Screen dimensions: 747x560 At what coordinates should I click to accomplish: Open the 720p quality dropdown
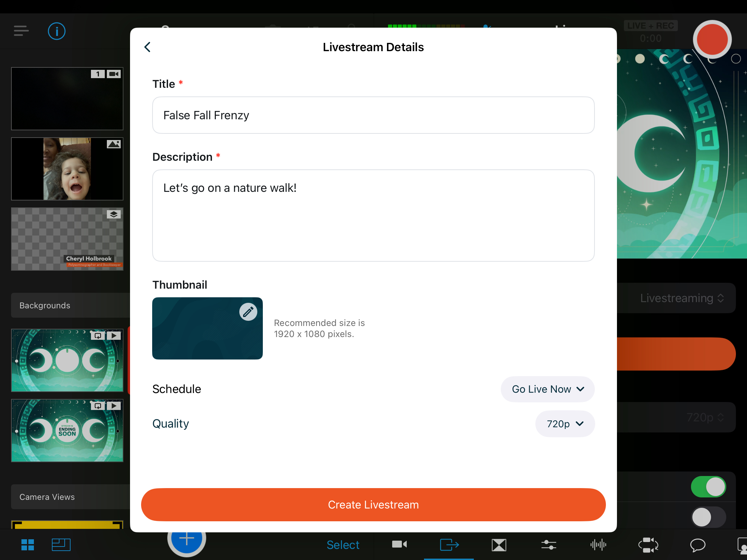coord(565,424)
